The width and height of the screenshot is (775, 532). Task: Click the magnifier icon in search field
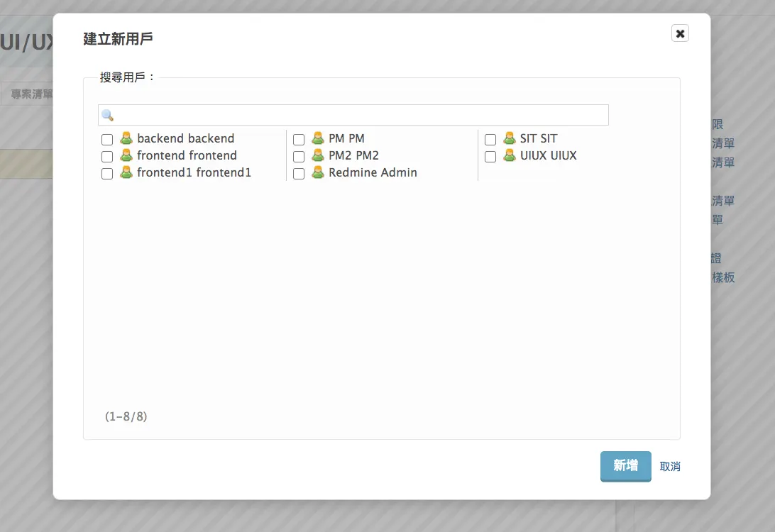pos(107,116)
